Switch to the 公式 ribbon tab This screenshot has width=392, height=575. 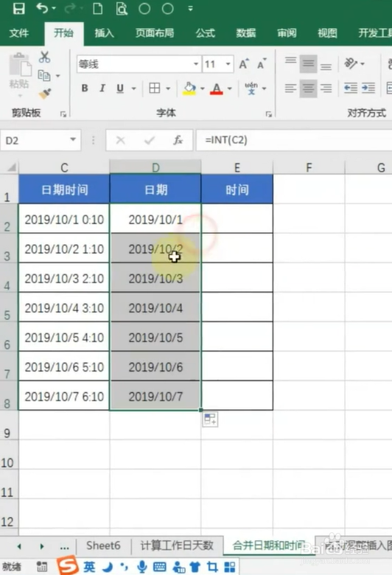coord(205,33)
